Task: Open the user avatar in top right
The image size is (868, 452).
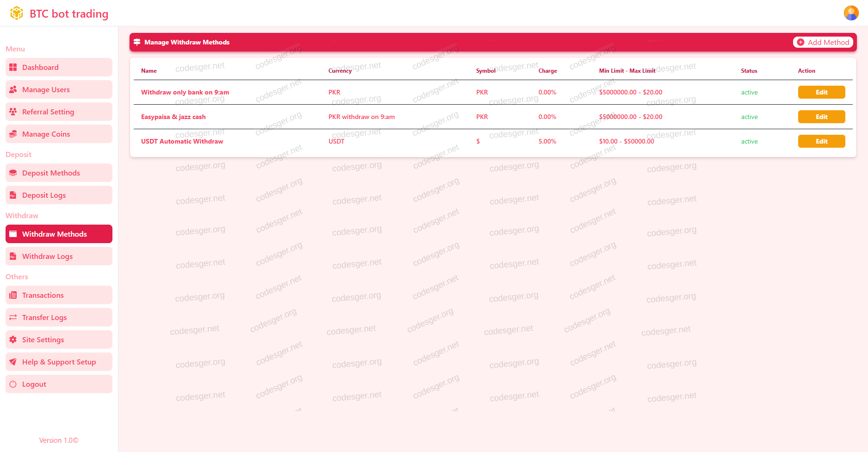Action: click(851, 13)
